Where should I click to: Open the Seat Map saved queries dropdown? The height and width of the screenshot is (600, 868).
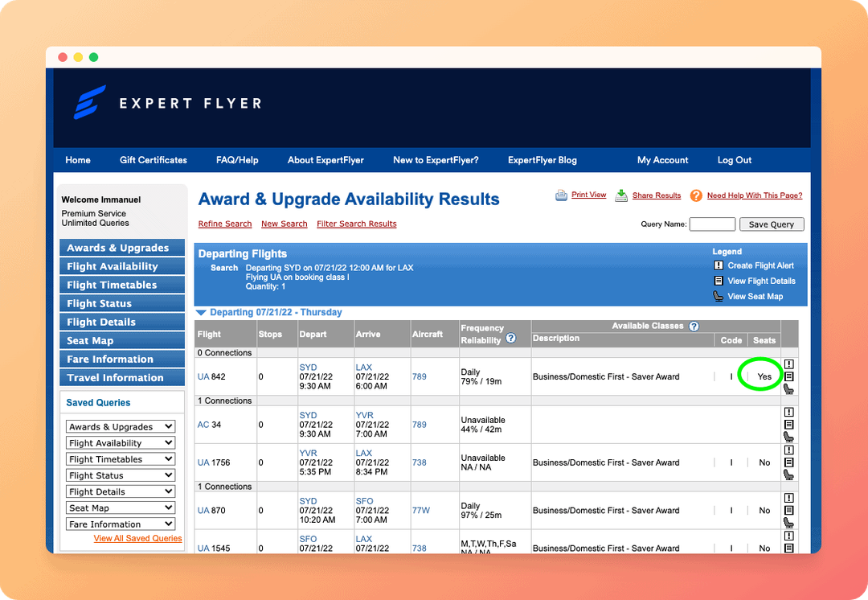[120, 507]
